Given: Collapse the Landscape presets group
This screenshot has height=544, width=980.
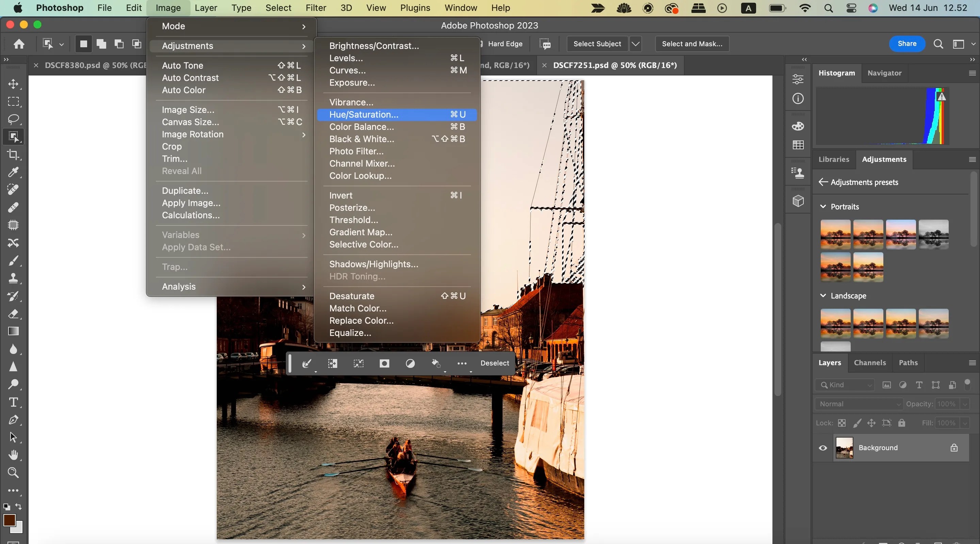Looking at the screenshot, I should pos(823,295).
